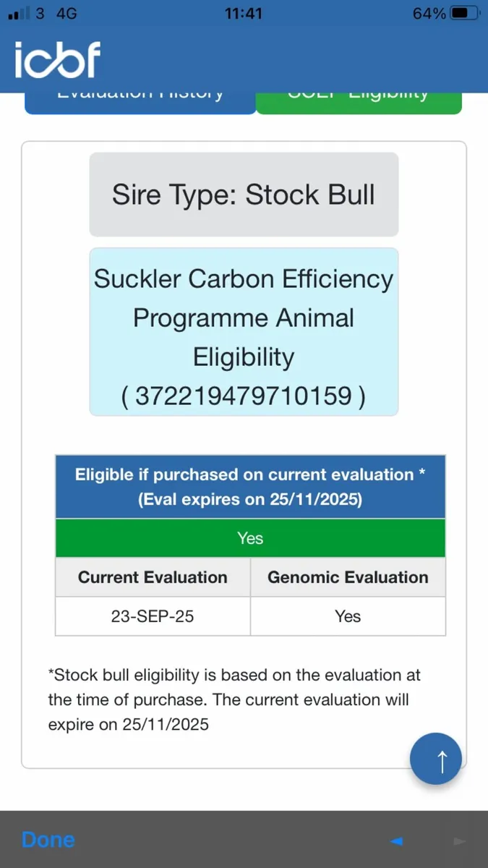Tap the green Yes eligibility row
This screenshot has width=488, height=868.
250,538
